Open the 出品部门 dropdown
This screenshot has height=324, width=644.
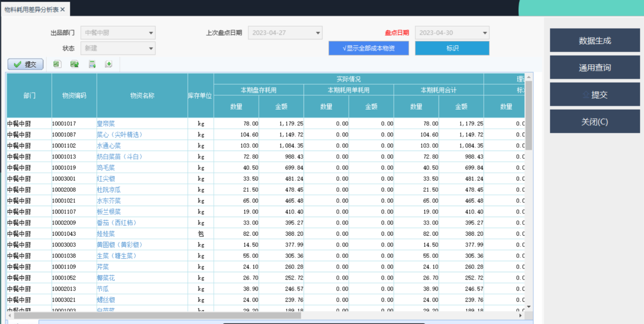pos(151,33)
